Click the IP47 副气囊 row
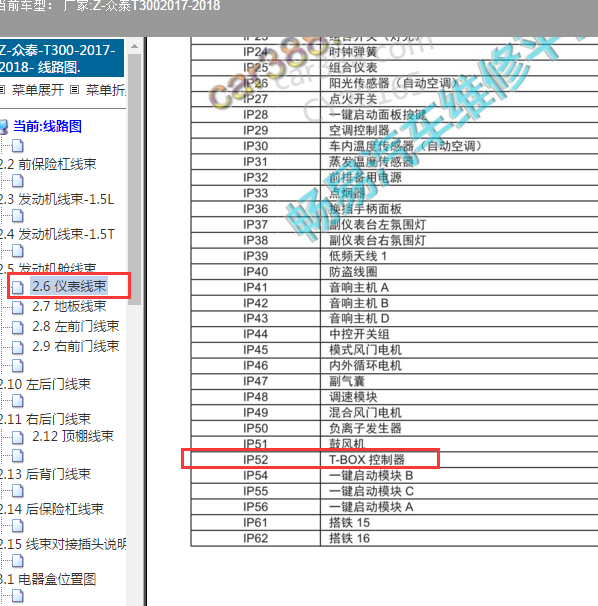 [394, 381]
